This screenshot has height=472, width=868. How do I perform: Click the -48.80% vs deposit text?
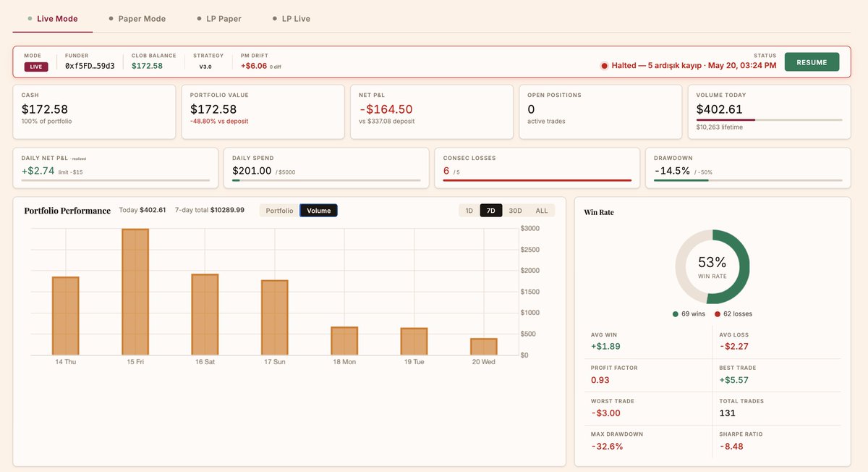(x=219, y=121)
